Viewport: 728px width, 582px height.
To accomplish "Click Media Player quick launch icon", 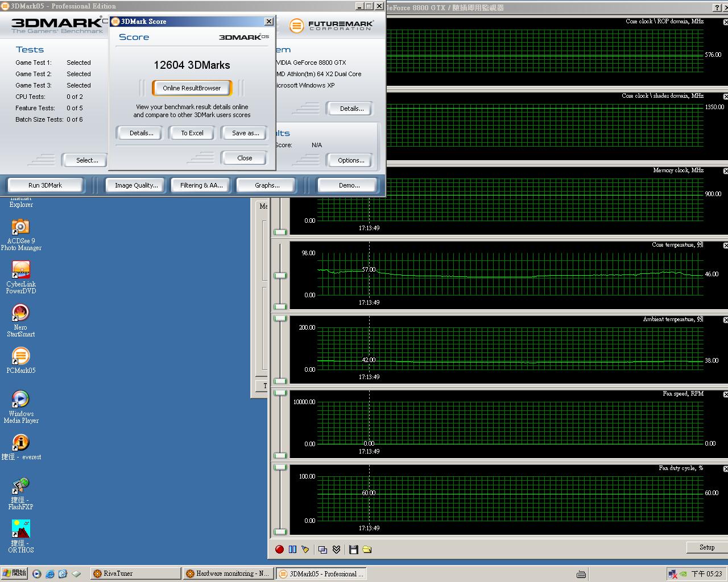I will coord(37,574).
